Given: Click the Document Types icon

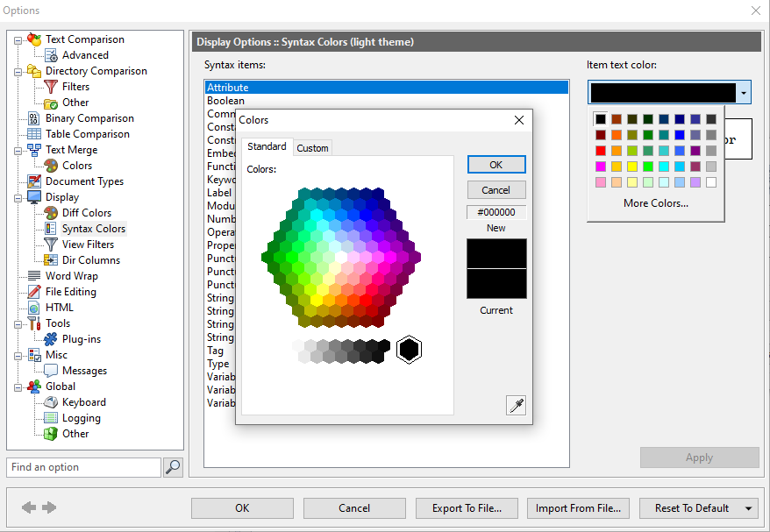Looking at the screenshot, I should (x=34, y=181).
